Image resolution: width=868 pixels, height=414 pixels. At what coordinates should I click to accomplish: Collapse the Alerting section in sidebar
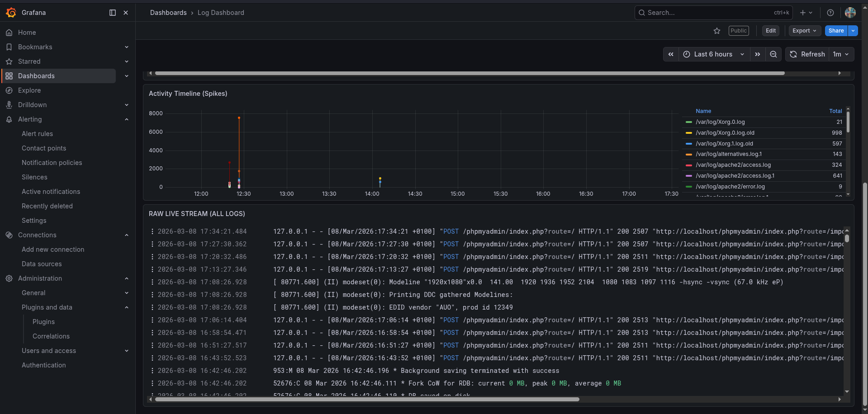point(127,119)
